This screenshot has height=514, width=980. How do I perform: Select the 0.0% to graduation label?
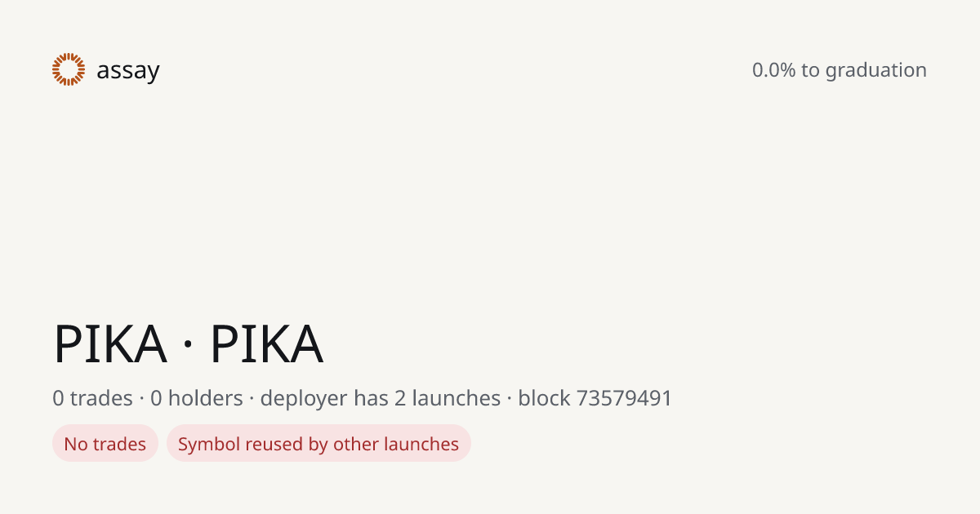[840, 70]
